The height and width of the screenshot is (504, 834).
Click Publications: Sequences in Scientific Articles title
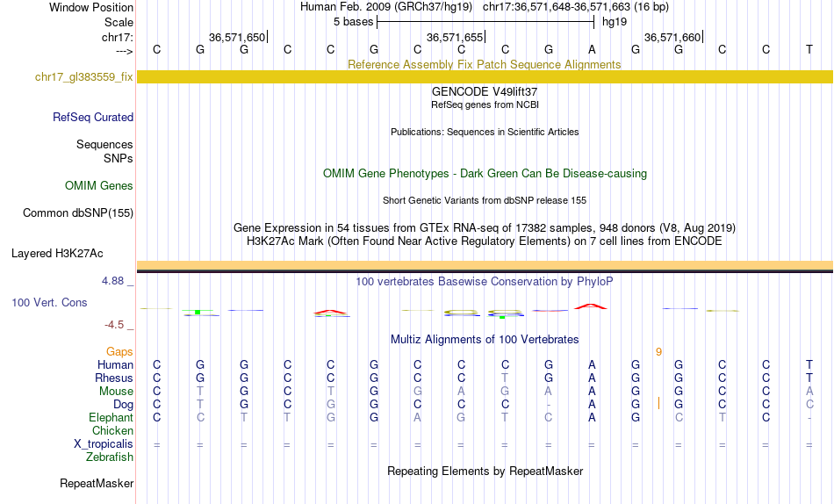[485, 132]
